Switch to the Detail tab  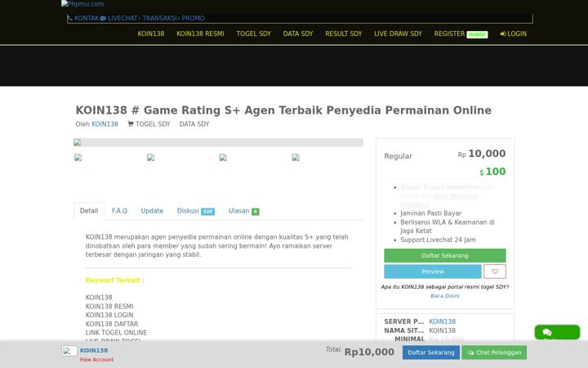pos(89,211)
